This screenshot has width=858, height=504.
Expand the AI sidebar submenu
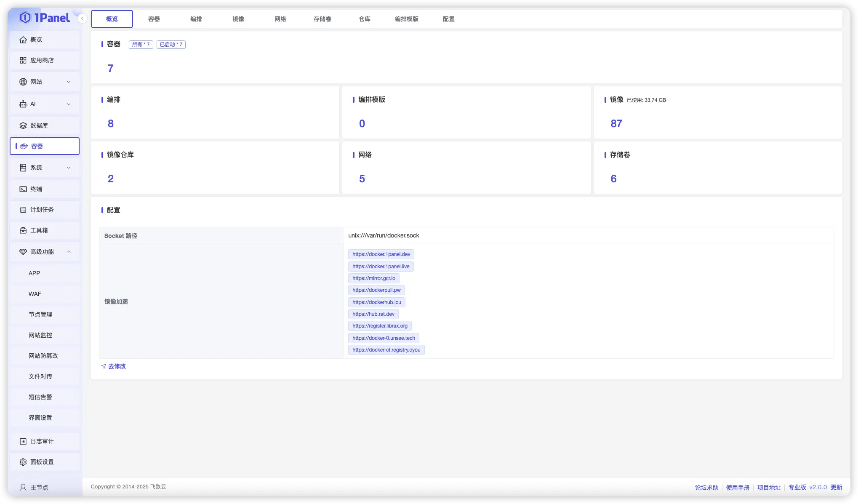(x=69, y=104)
